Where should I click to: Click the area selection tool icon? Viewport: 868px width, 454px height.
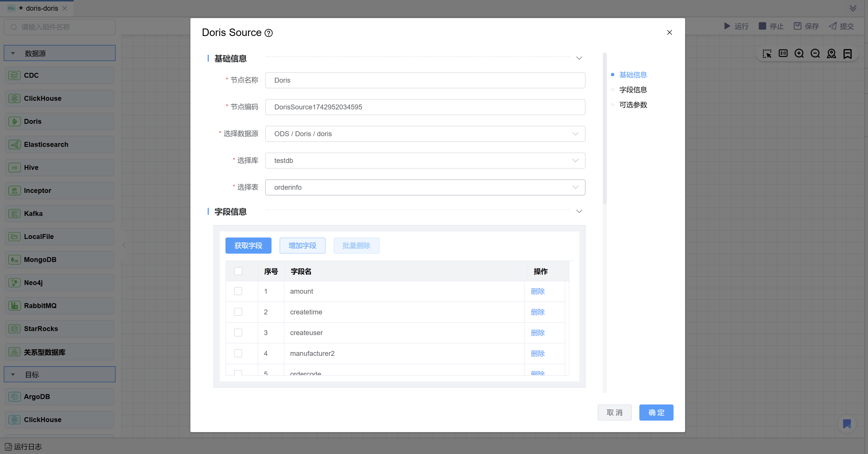[x=767, y=54]
